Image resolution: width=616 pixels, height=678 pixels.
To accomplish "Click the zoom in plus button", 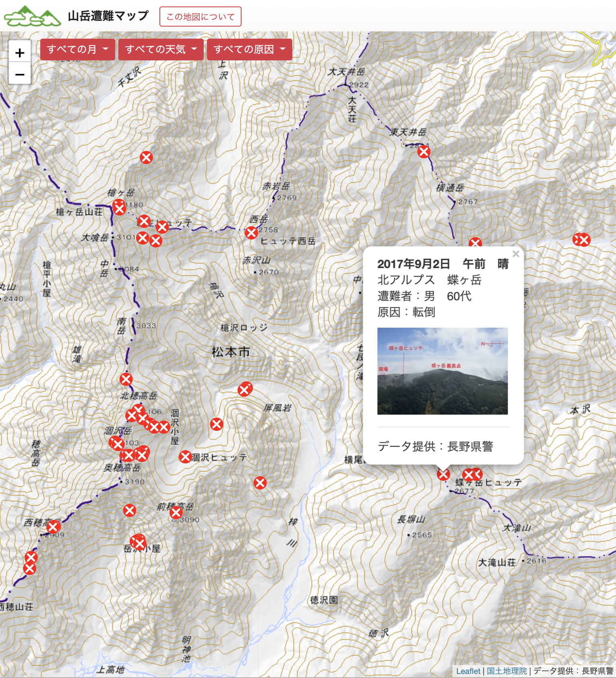I will point(20,53).
